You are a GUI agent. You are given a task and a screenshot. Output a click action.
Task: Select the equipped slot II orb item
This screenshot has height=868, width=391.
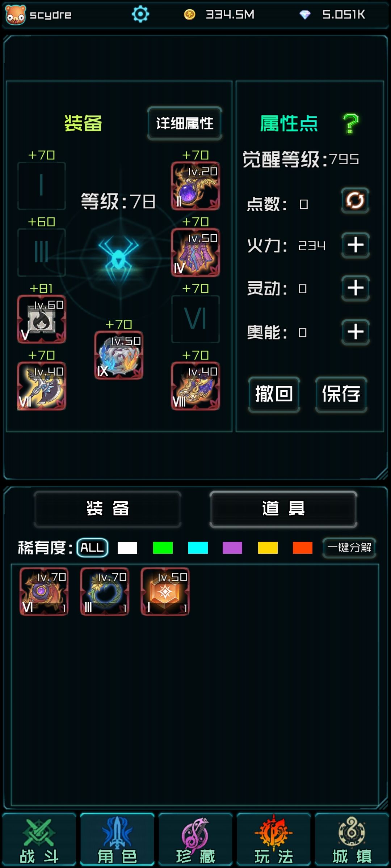[x=195, y=186]
